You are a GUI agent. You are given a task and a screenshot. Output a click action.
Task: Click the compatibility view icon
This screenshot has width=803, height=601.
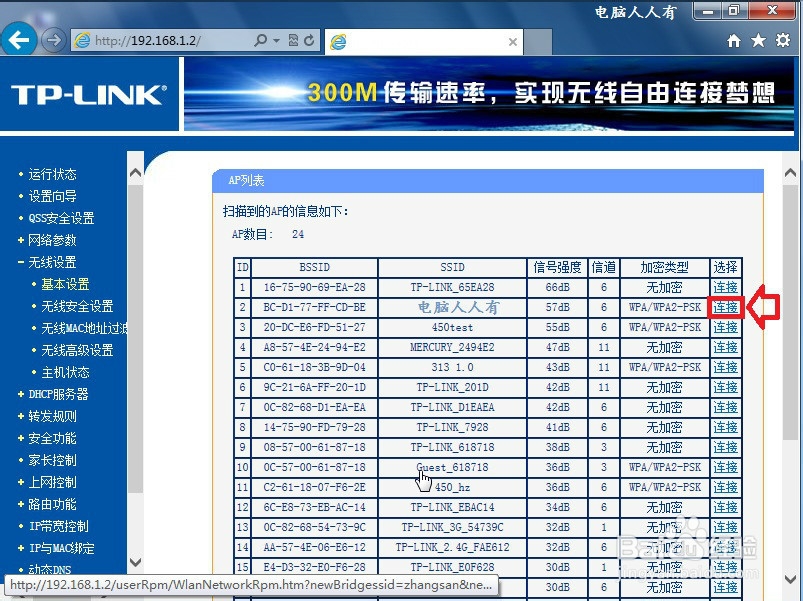[x=293, y=40]
